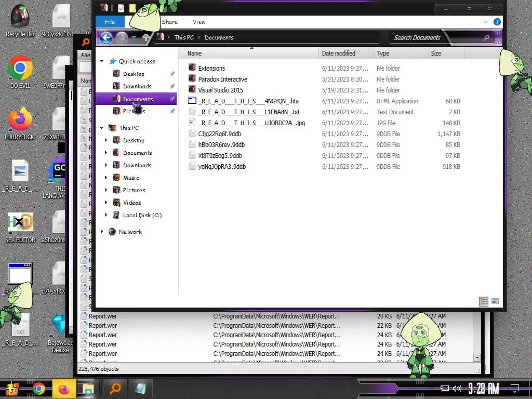This screenshot has width=532, height=399.
Task: Open 9cCyx8of3S desktop file icon
Action: pos(60,20)
